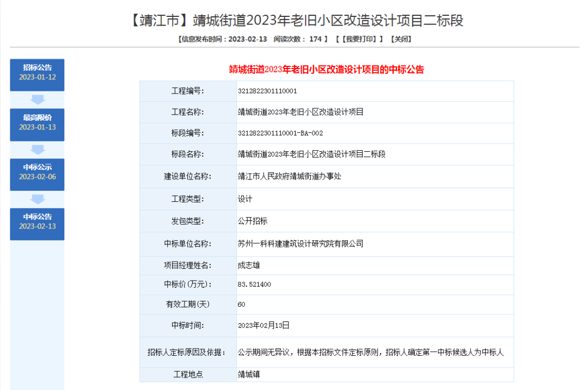Click the 建设单位 value 靖江市人民政府靖城街道办事处
The image size is (588, 390).
(290, 176)
